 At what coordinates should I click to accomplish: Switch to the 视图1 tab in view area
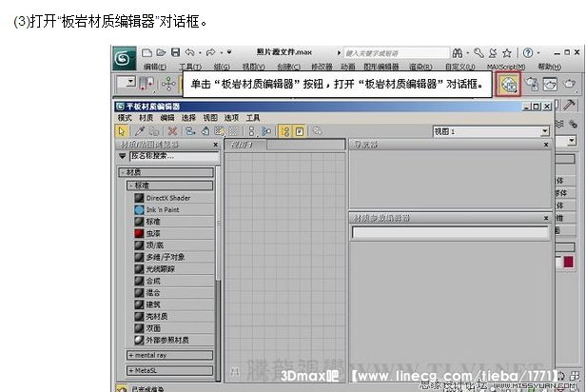click(245, 145)
